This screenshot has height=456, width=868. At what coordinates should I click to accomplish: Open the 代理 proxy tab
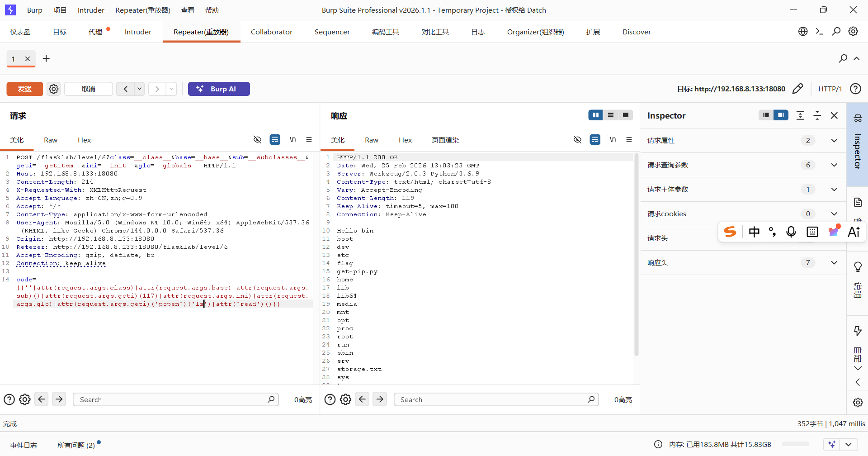[95, 32]
